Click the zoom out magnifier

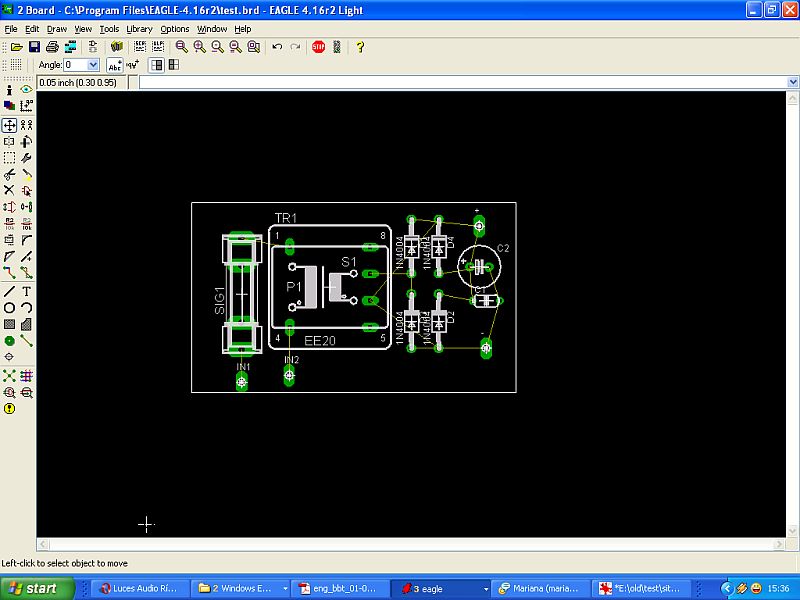click(x=217, y=47)
